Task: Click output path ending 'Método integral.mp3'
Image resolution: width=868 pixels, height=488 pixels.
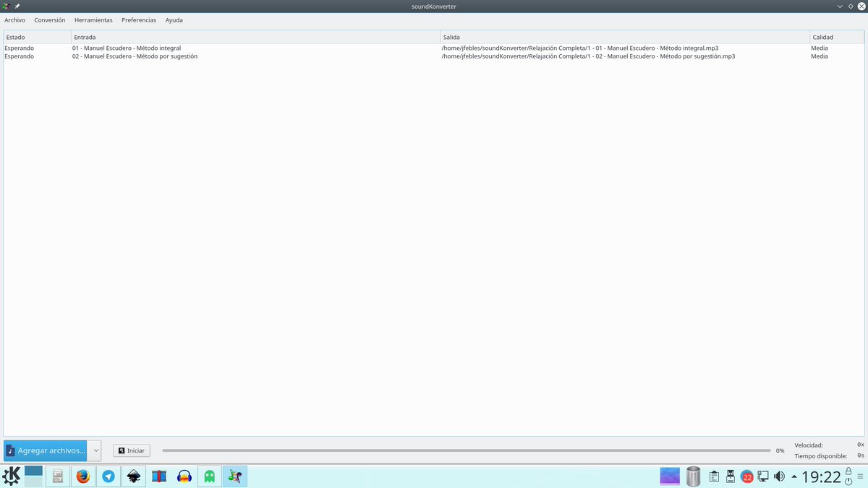Action: [580, 48]
